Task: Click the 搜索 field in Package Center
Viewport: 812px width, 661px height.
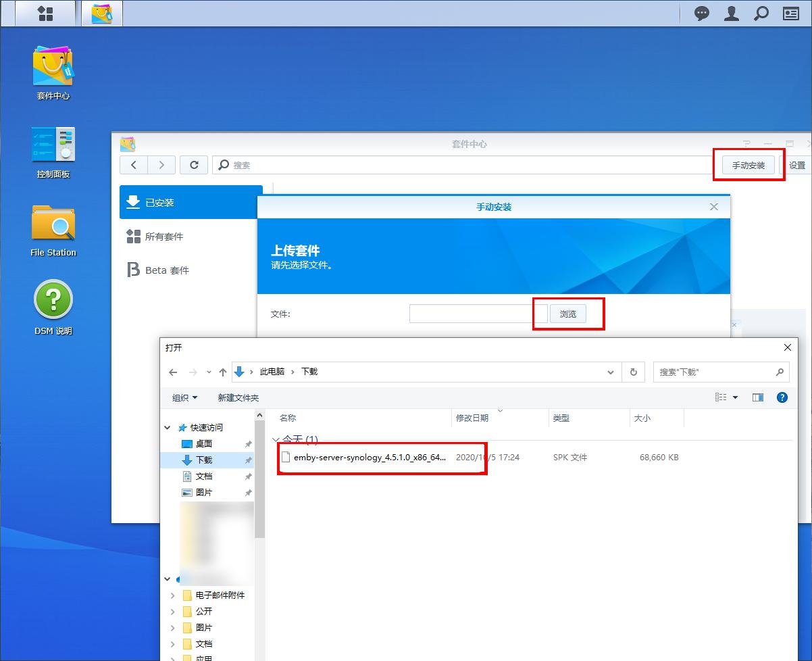Action: [x=462, y=165]
